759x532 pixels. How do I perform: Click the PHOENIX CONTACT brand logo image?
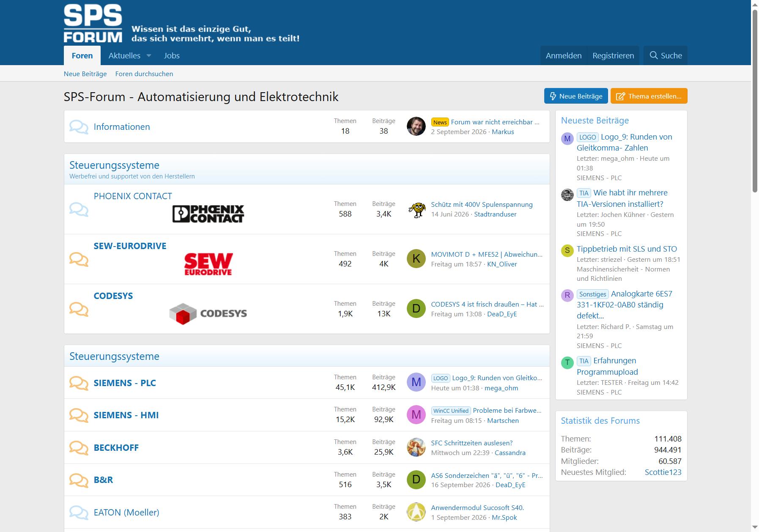tap(208, 214)
